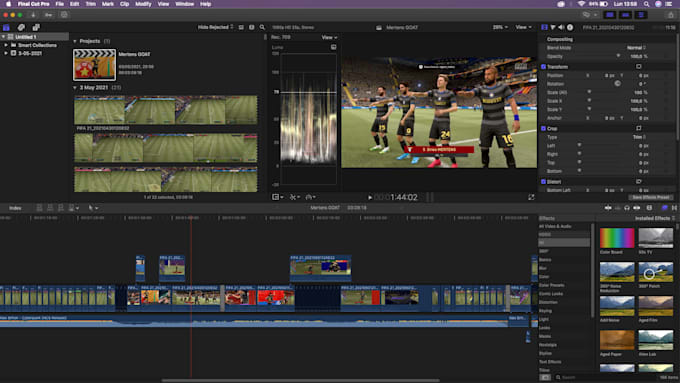Toggle the Distort checkbox
Image resolution: width=680 pixels, height=383 pixels.
(543, 182)
